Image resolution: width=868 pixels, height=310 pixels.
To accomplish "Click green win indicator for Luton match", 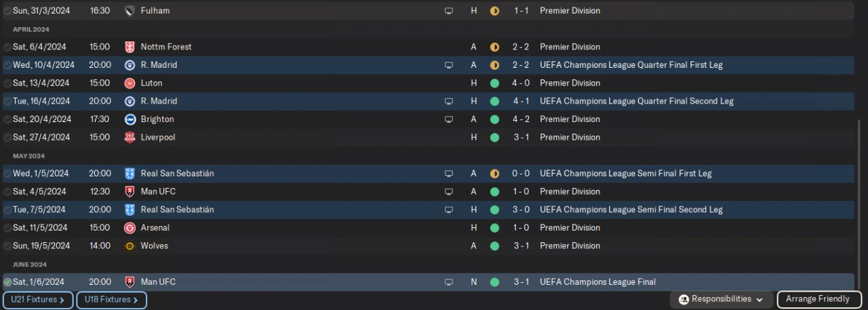I will pos(494,83).
